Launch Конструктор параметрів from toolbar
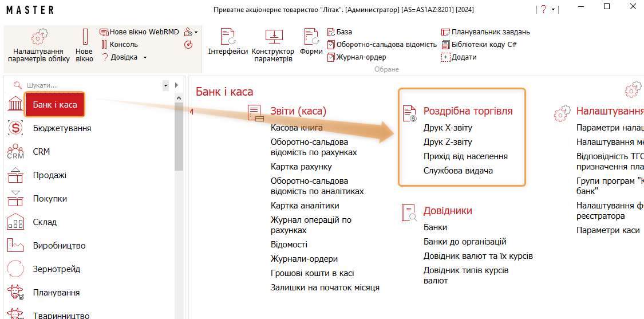Viewport: 644px width, 319px height. coord(274,37)
